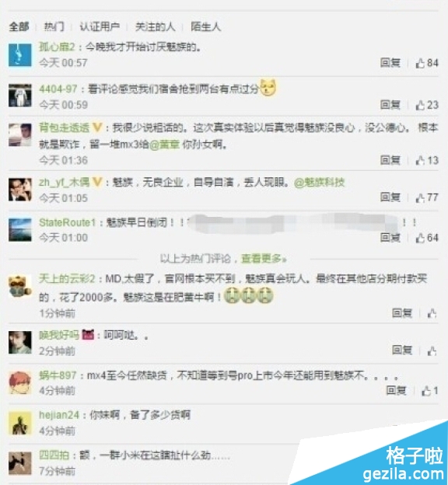Open 背包走透透's avatar thumbnail

pos(19,134)
